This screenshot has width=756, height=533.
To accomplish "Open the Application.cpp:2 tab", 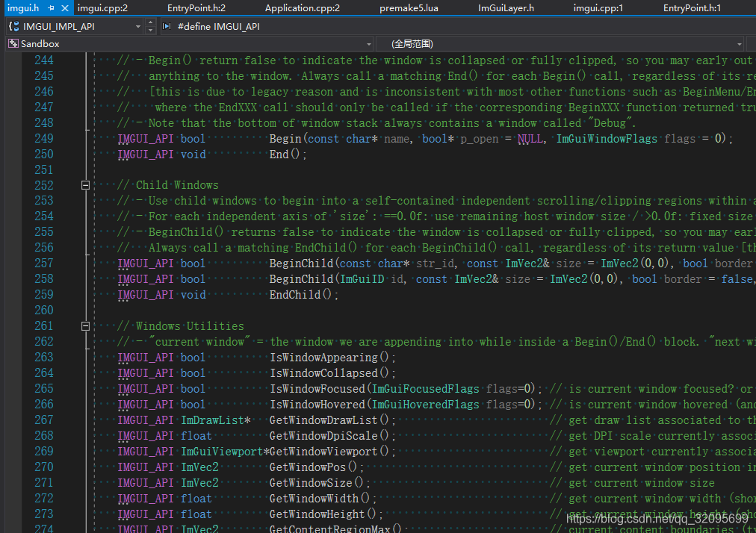I will 303,8.
